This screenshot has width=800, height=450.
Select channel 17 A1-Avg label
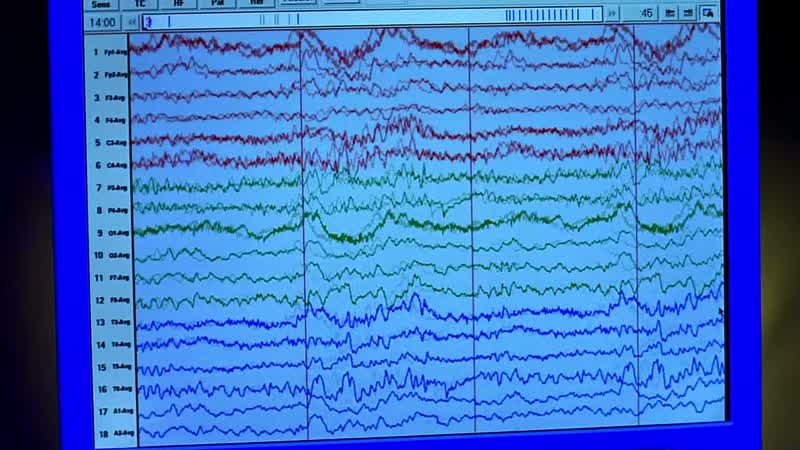[115, 411]
